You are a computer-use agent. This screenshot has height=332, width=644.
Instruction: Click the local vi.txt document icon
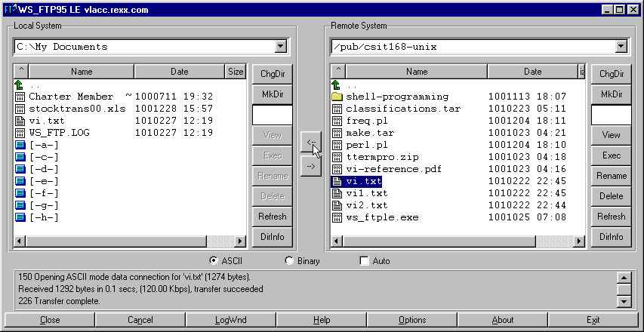coord(20,121)
